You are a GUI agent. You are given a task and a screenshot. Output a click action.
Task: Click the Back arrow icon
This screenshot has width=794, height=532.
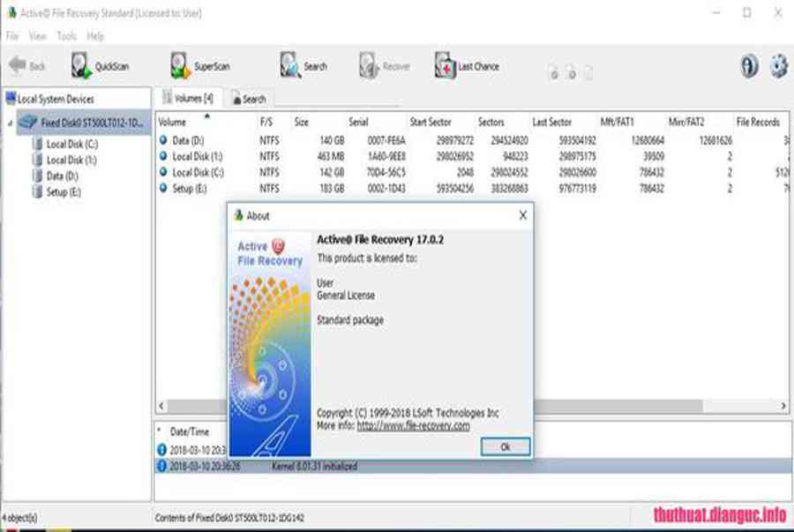point(17,66)
